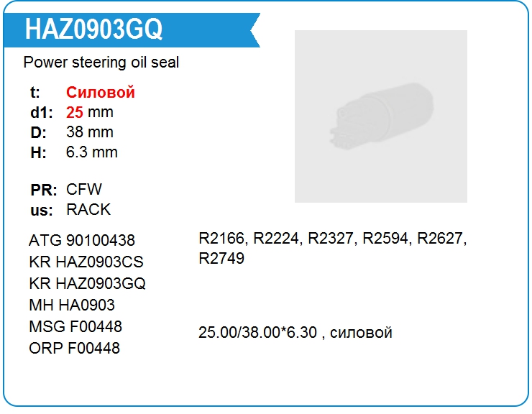Viewport: 532px width, 414px height.
Task: Click the 6.3 mm height value
Action: (91, 152)
